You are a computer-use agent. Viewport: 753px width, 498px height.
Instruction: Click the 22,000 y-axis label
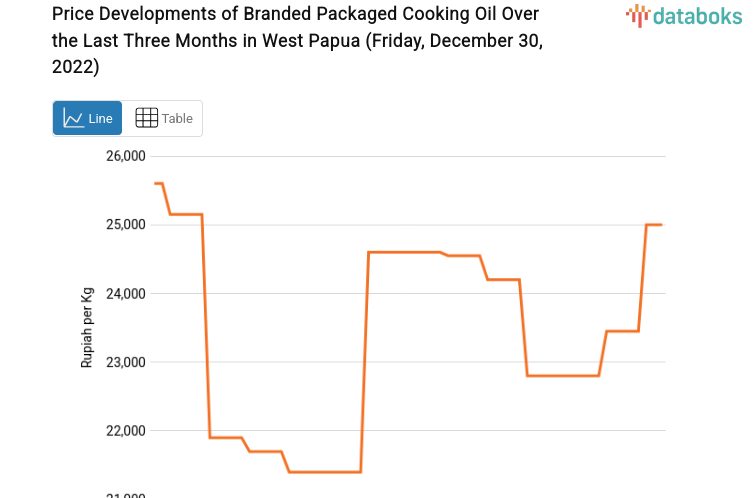tap(126, 431)
